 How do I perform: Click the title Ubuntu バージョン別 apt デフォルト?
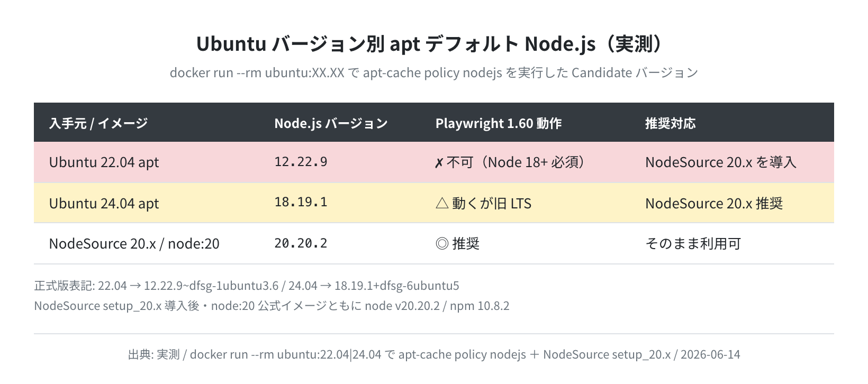click(357, 44)
